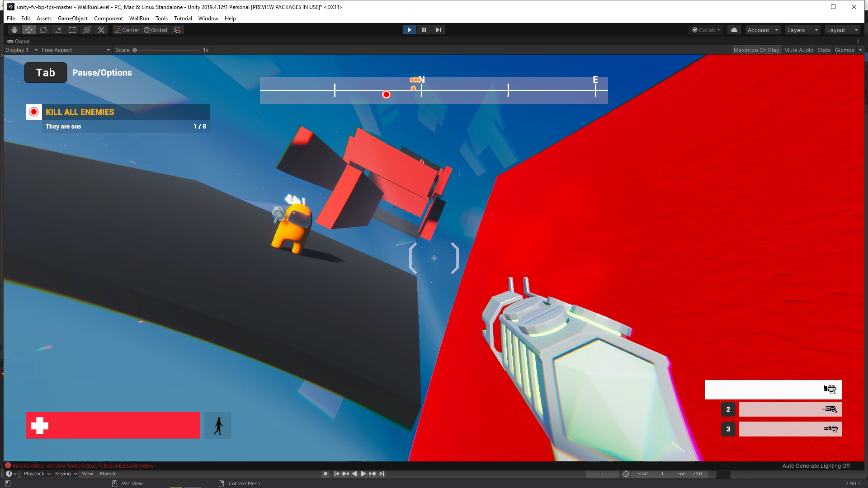
Task: Open the timeline View menu
Action: pos(87,474)
